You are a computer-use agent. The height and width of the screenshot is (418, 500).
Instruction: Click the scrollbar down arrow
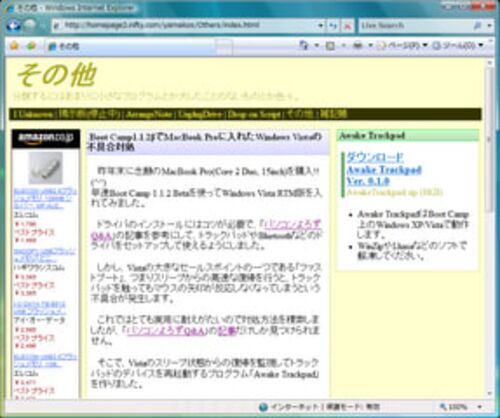489,393
